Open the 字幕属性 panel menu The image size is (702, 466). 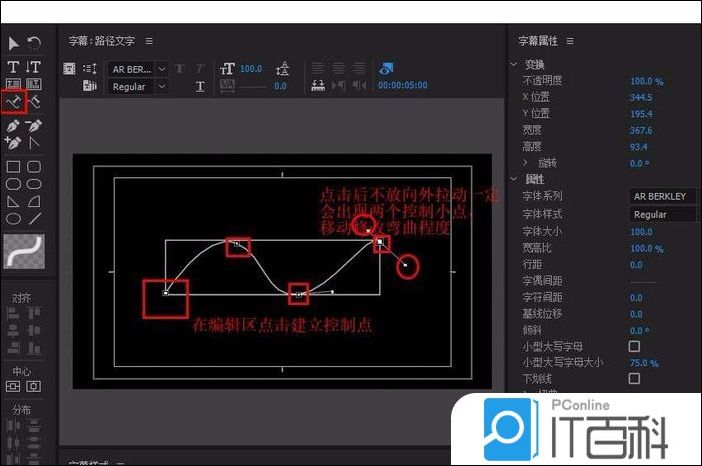coord(570,41)
